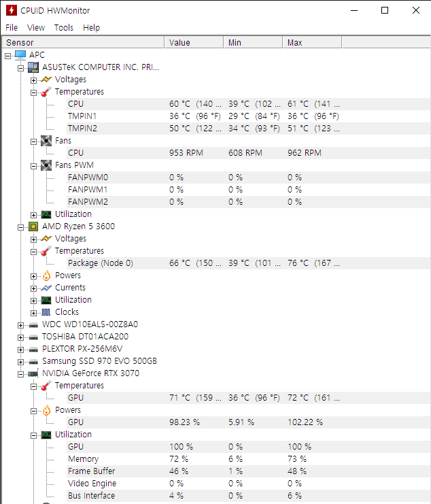
Task: Select the TMPIN2 temperature row
Action: [249, 129]
